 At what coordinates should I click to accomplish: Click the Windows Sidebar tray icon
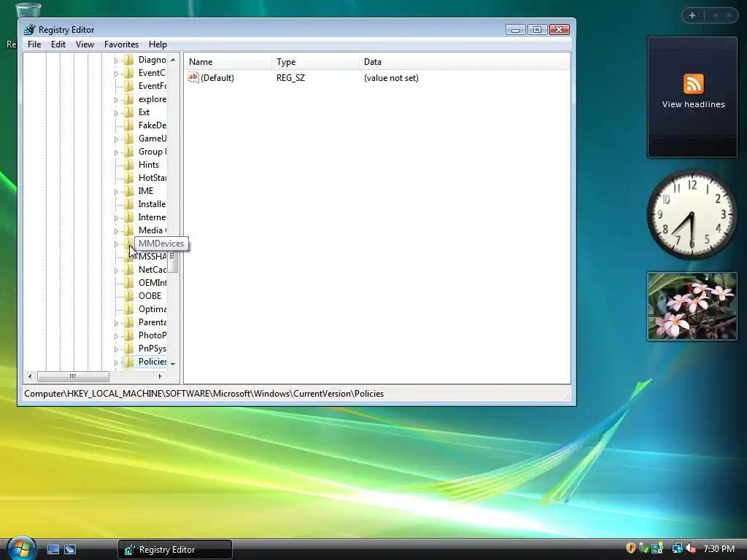[x=657, y=548]
